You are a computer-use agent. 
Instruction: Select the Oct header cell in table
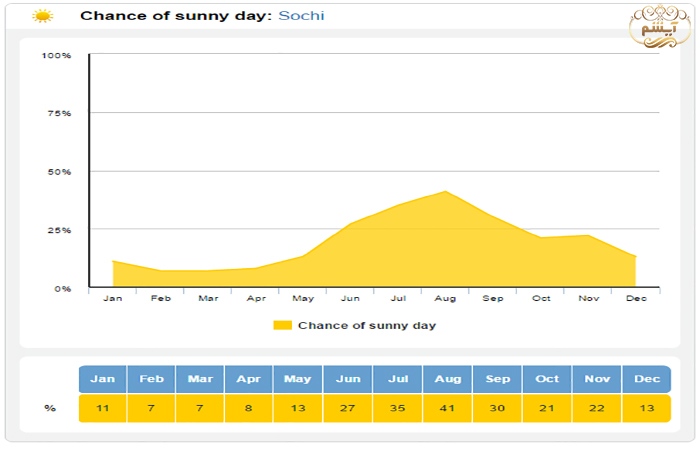(547, 379)
